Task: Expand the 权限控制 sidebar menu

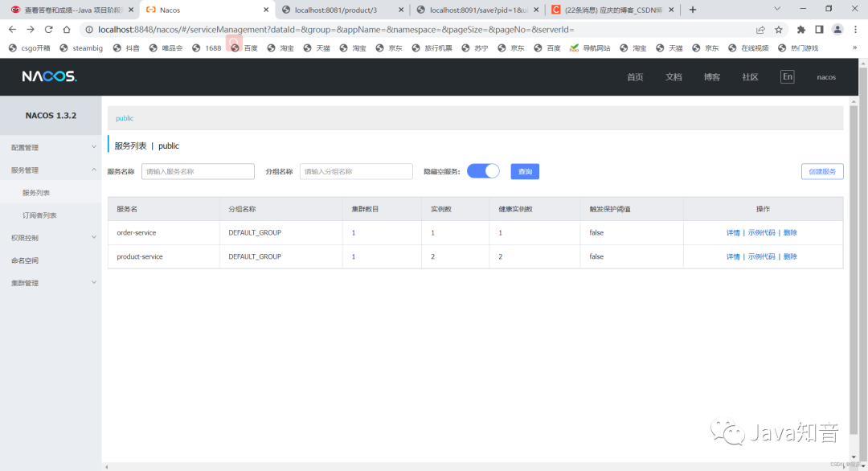Action: click(x=51, y=237)
